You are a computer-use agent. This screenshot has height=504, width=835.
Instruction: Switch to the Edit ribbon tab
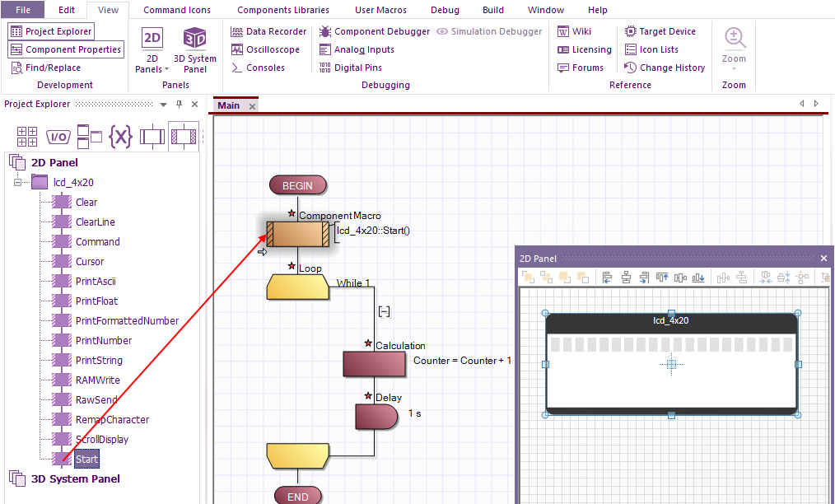(x=67, y=10)
